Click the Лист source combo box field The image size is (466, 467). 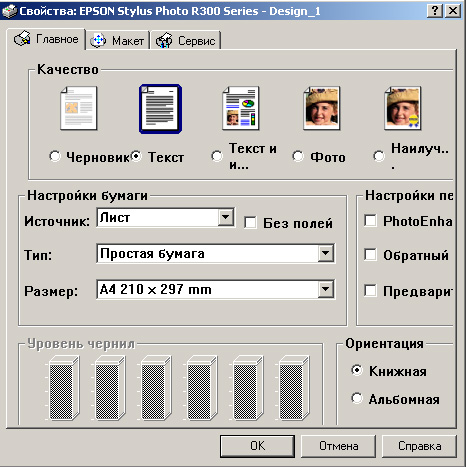point(165,218)
